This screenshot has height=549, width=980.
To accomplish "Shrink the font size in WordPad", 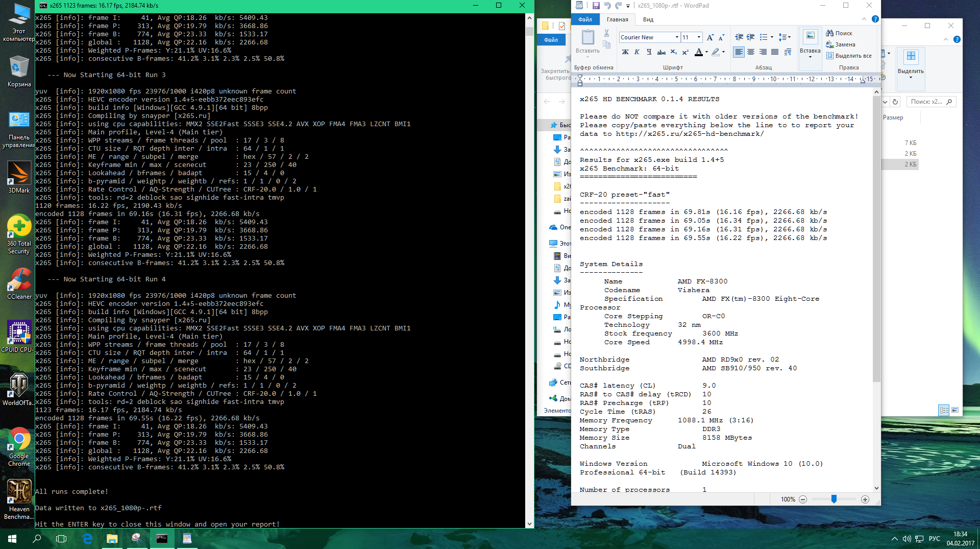I will [721, 37].
